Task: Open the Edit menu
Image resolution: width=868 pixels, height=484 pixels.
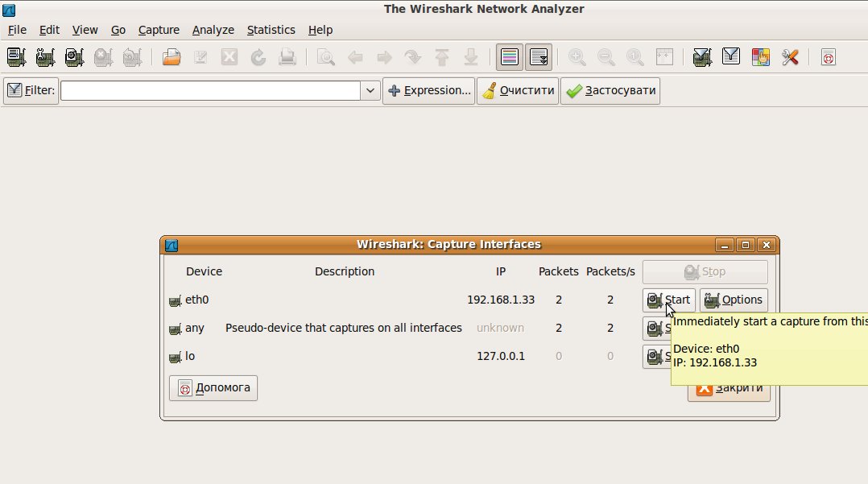Action: pos(49,30)
